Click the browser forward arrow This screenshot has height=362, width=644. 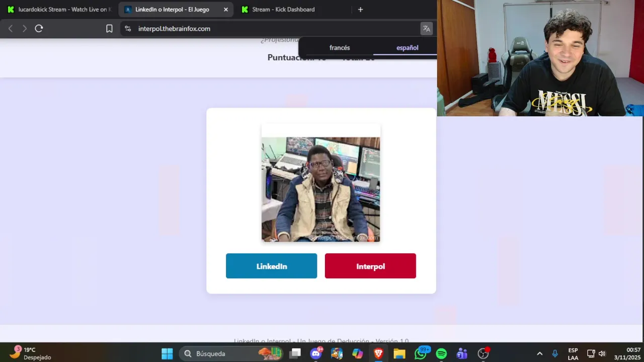click(x=24, y=29)
